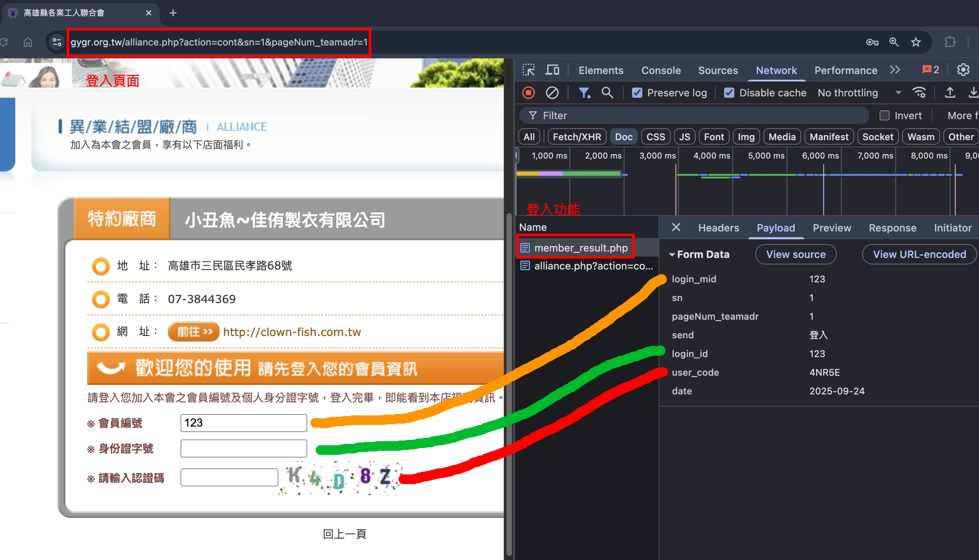The image size is (979, 560).
Task: Click the 前往 button for the website
Action: point(193,332)
